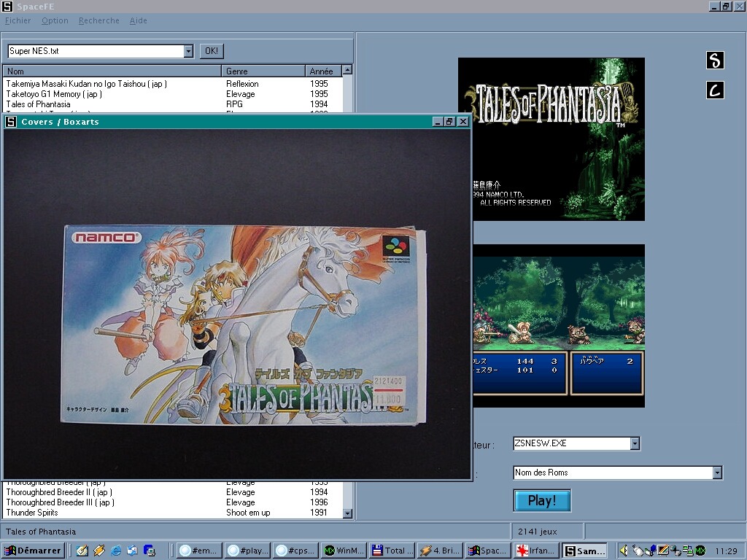This screenshot has height=560, width=747.
Task: Click show desktop quick launch icon
Action: 133,551
